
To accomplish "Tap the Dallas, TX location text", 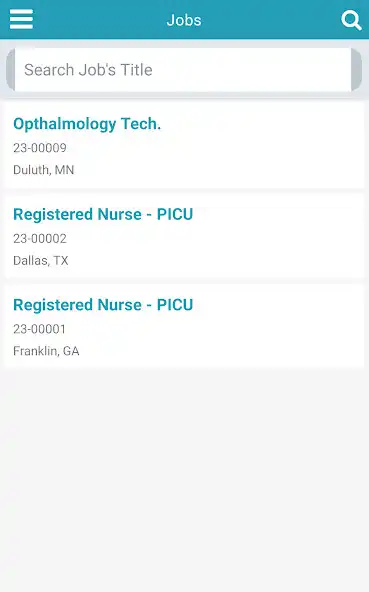I will (41, 261).
